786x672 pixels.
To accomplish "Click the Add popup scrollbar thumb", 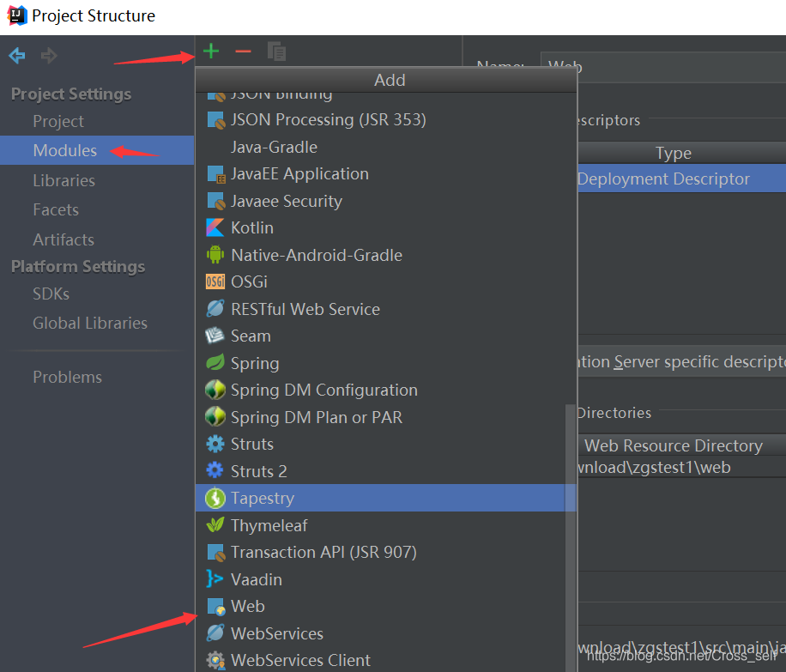I will coord(570,537).
